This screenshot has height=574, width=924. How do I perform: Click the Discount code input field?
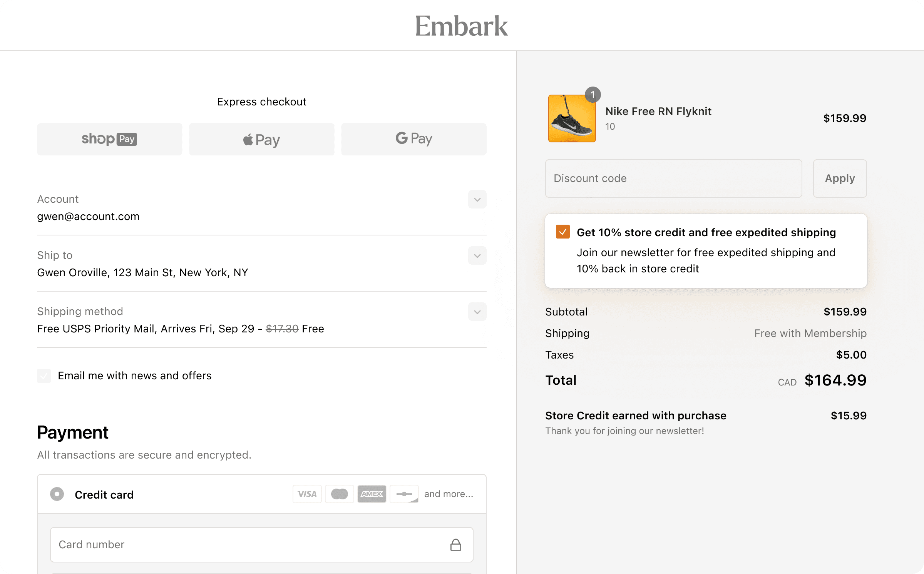(x=673, y=178)
